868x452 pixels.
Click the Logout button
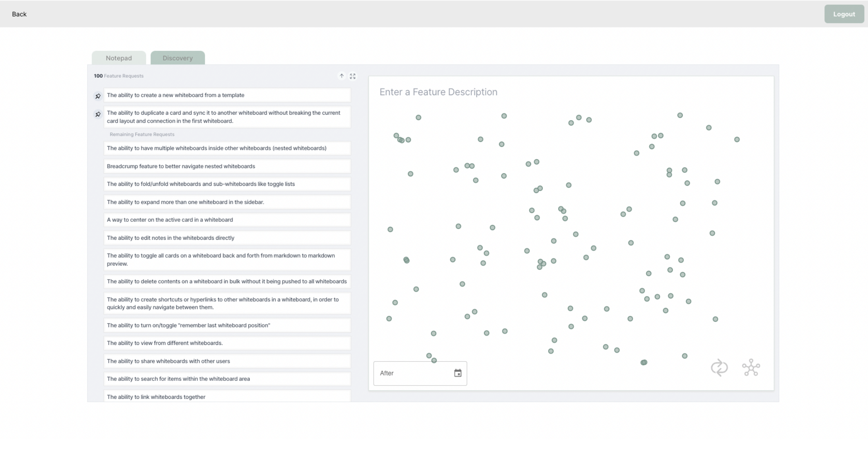(x=844, y=14)
